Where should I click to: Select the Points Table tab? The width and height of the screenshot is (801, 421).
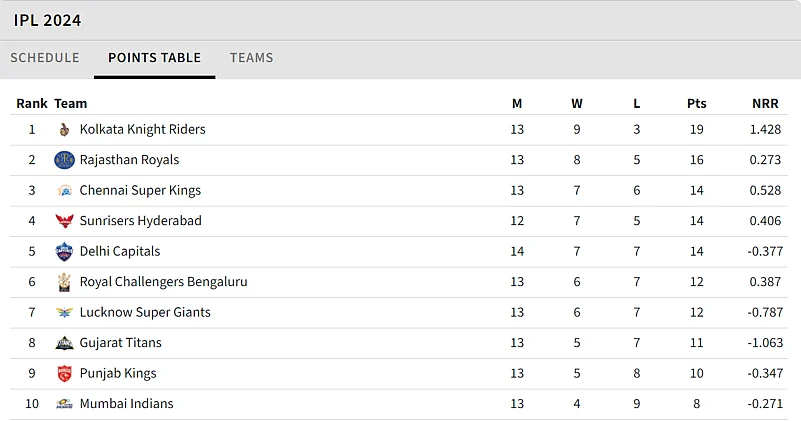155,58
